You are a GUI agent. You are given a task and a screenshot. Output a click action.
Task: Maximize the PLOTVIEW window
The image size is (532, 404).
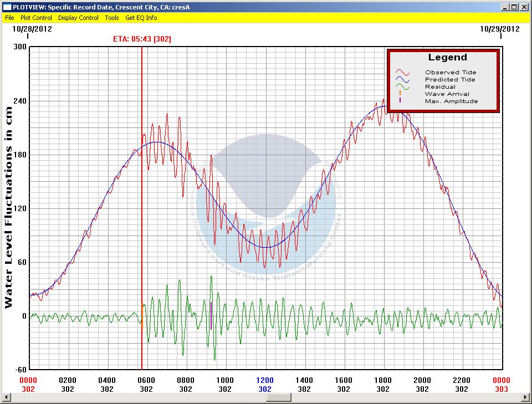[514, 7]
